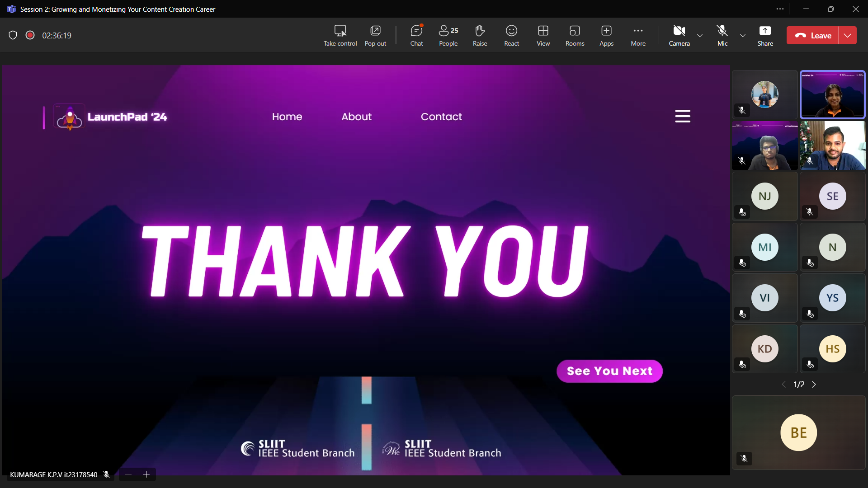
Task: Show the People participants list
Action: (448, 35)
